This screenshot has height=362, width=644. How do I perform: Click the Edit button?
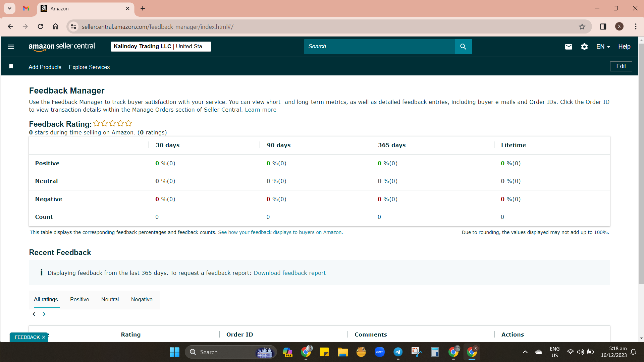pyautogui.click(x=621, y=66)
